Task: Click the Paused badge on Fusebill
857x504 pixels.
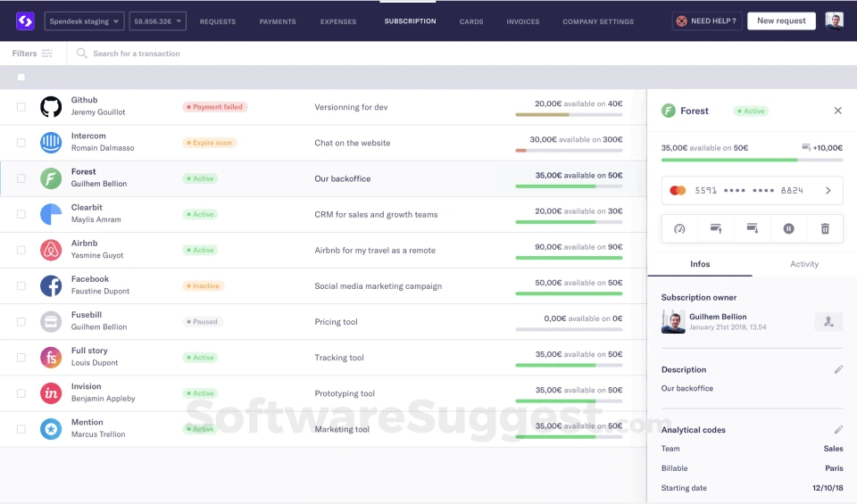Action: [203, 322]
